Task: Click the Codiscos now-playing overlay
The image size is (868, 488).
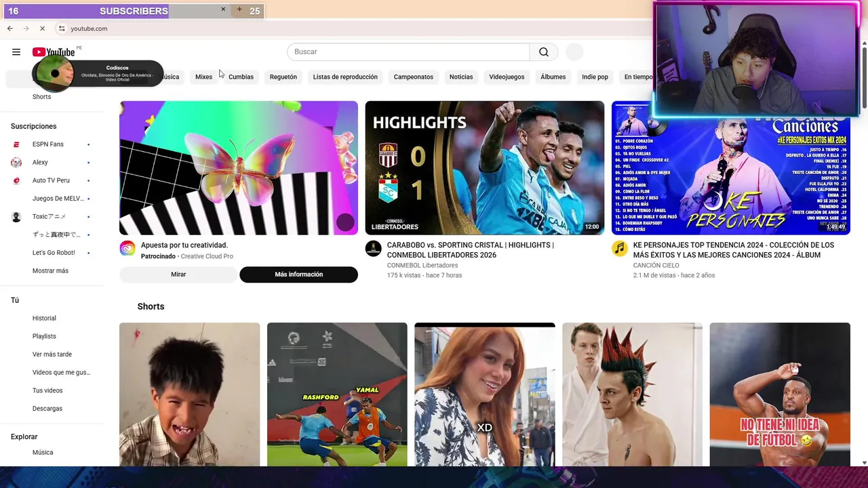Action: point(98,73)
